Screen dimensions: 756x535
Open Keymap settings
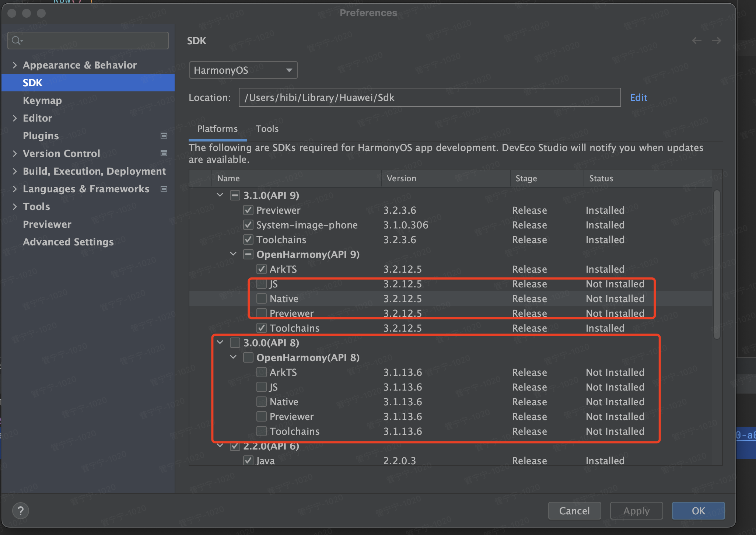[x=42, y=100]
